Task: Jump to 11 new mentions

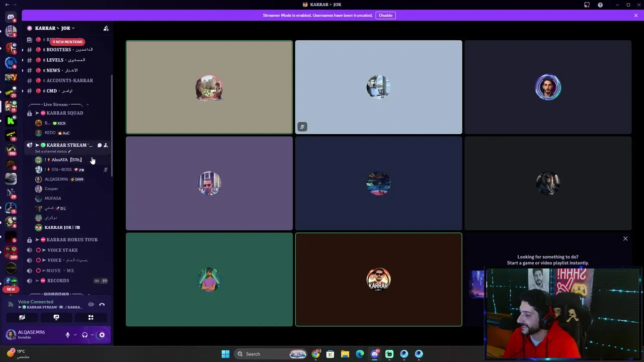Action: coord(67,42)
